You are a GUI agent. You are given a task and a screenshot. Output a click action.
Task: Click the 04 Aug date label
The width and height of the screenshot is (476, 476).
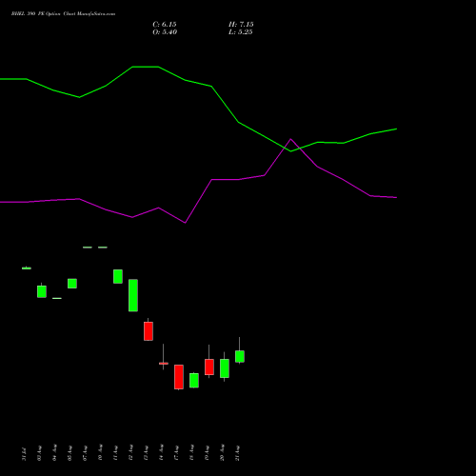coord(54,452)
